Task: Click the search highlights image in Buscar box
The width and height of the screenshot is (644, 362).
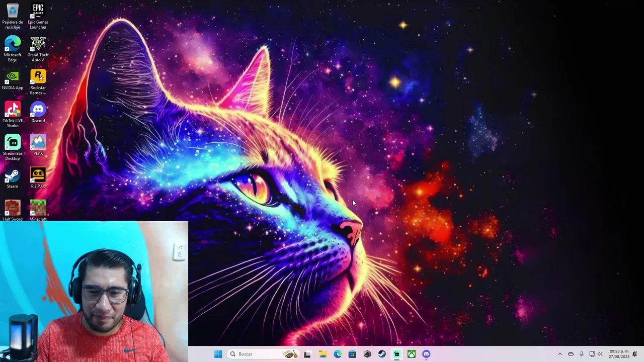Action: pos(290,354)
